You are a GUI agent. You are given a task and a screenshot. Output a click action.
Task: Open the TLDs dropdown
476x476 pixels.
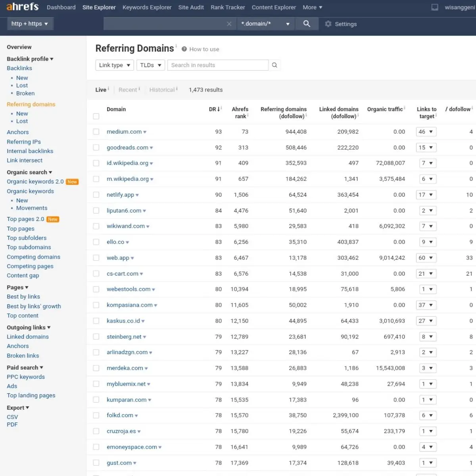click(x=150, y=65)
